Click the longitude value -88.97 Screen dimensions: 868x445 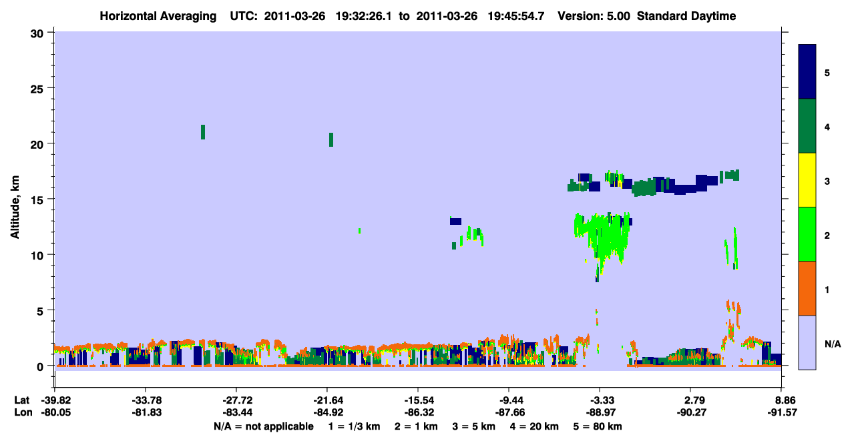[x=600, y=412]
